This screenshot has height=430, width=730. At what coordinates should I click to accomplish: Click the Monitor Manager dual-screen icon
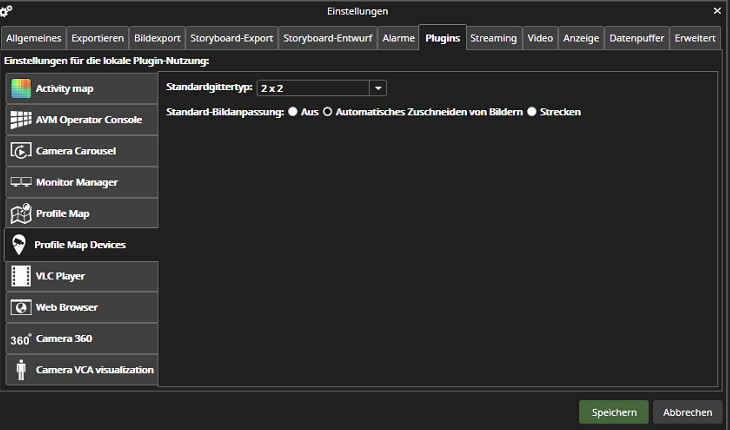click(21, 182)
